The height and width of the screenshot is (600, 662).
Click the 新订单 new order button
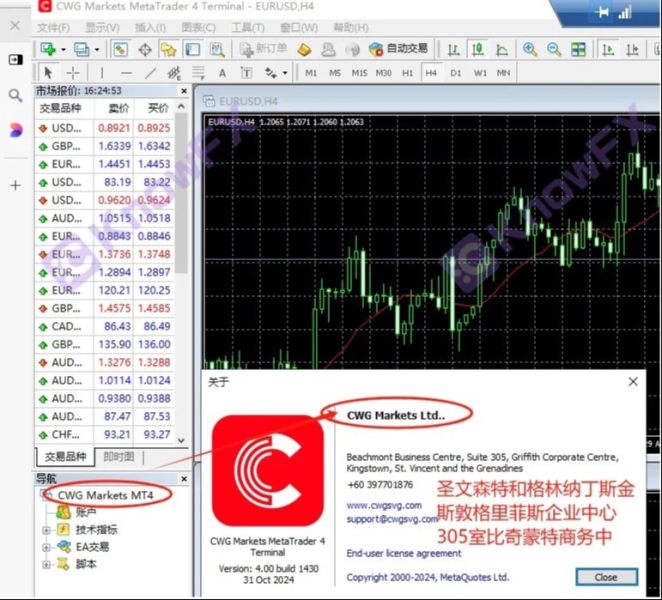263,49
